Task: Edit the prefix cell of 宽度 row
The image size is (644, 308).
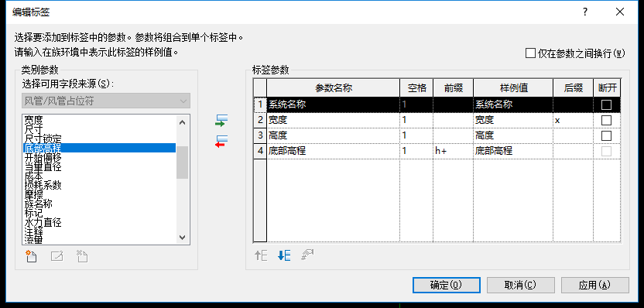Action: [x=453, y=120]
